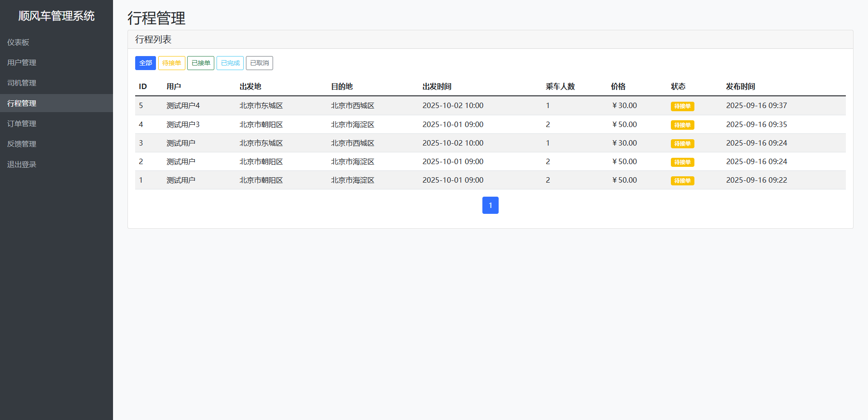
Task: Show 已取消 trips
Action: pos(259,63)
